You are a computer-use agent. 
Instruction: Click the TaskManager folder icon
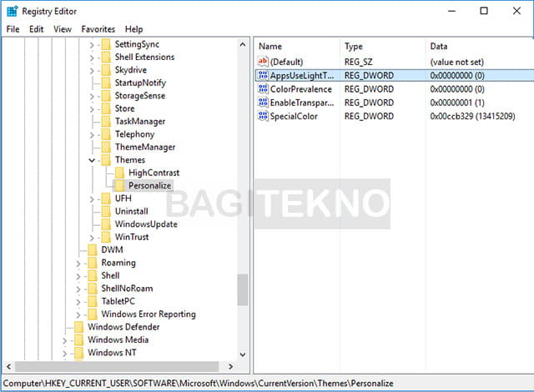coord(106,122)
